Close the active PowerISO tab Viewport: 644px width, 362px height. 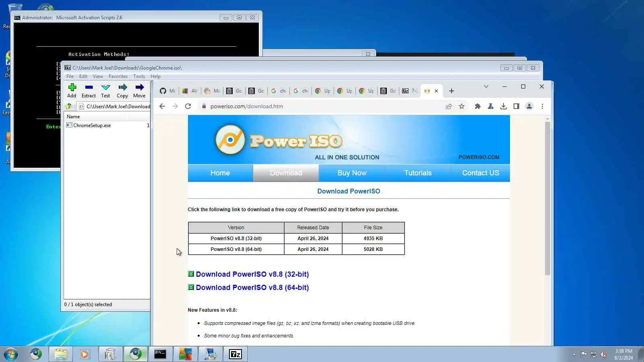pos(436,91)
